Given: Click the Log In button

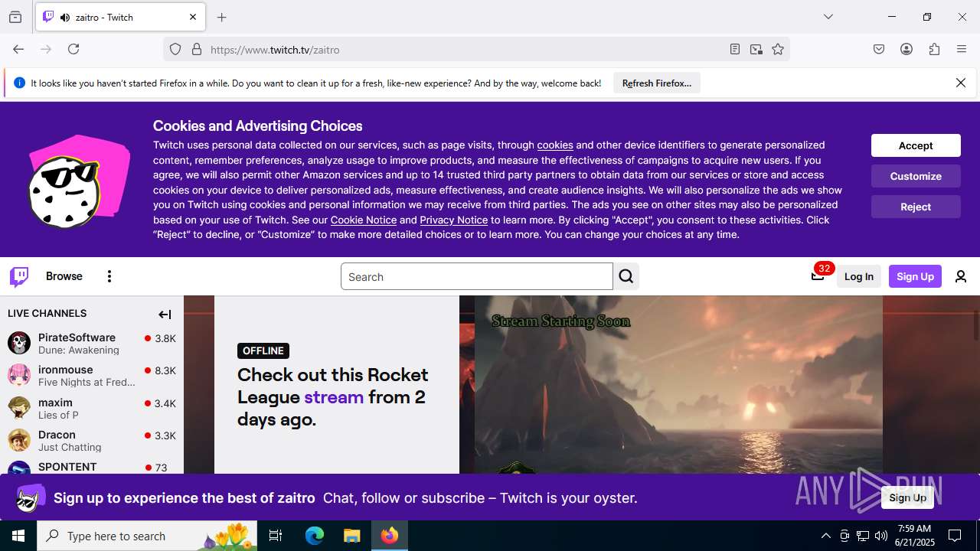Looking at the screenshot, I should [859, 276].
